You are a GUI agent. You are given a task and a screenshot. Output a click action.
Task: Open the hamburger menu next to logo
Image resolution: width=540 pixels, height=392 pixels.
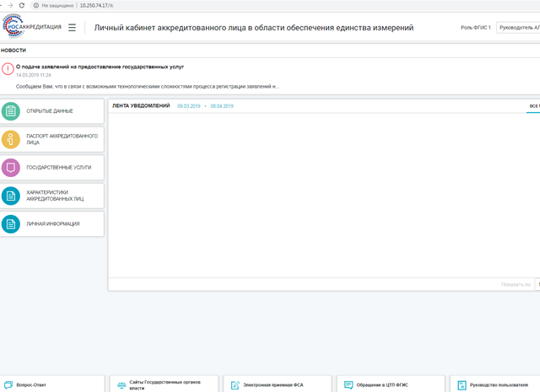[x=73, y=28]
